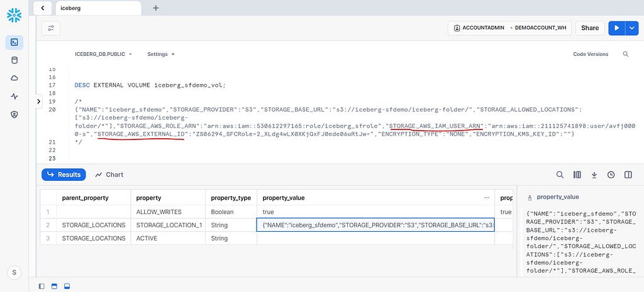Select the iceberg worksheet tab

[x=98, y=8]
